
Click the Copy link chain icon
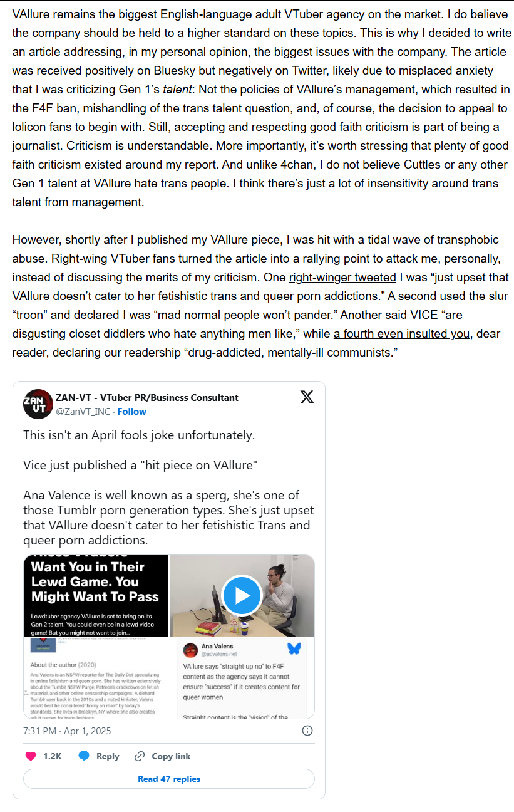[140, 756]
